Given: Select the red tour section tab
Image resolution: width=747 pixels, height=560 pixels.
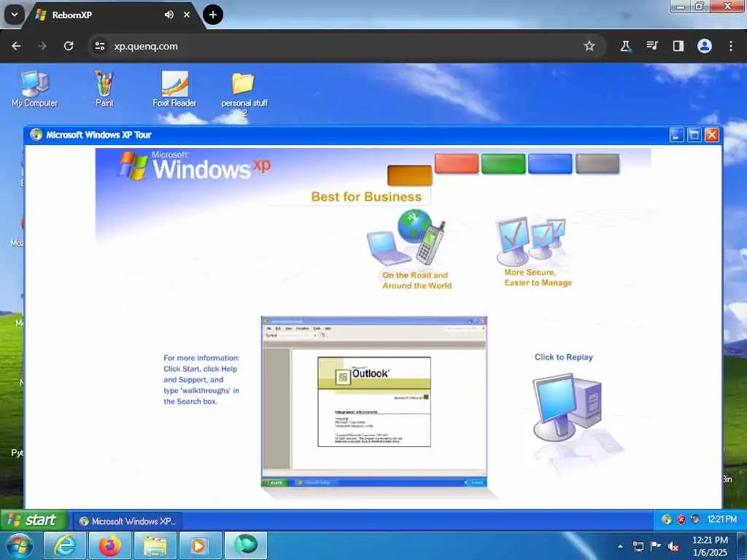Looking at the screenshot, I should (457, 163).
